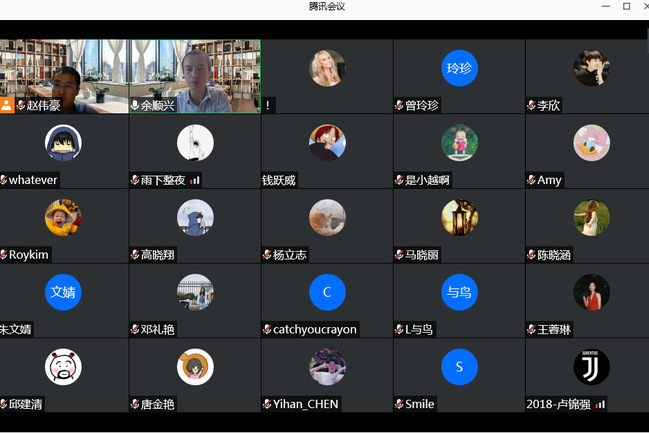Click the muted mic icon beside Yihan_CHEN
The width and height of the screenshot is (649, 433).
pyautogui.click(x=267, y=404)
